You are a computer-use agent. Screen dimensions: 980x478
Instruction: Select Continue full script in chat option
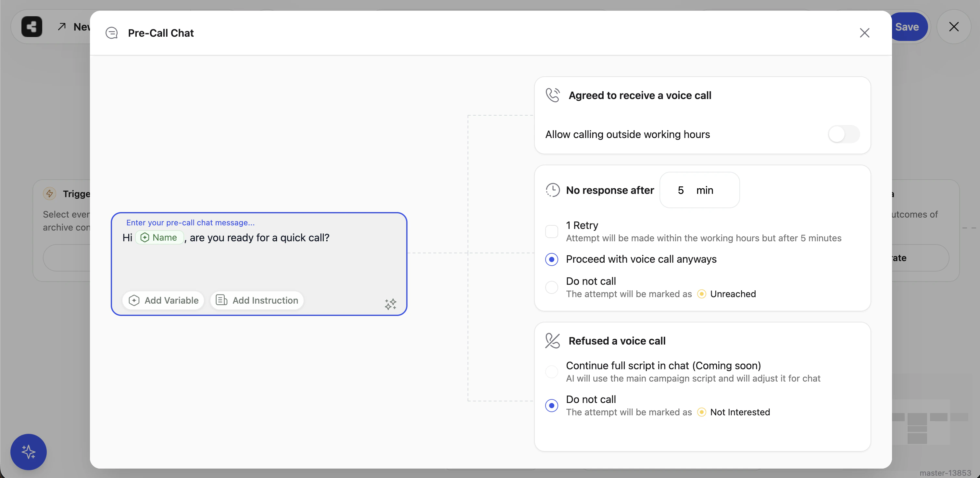(552, 371)
